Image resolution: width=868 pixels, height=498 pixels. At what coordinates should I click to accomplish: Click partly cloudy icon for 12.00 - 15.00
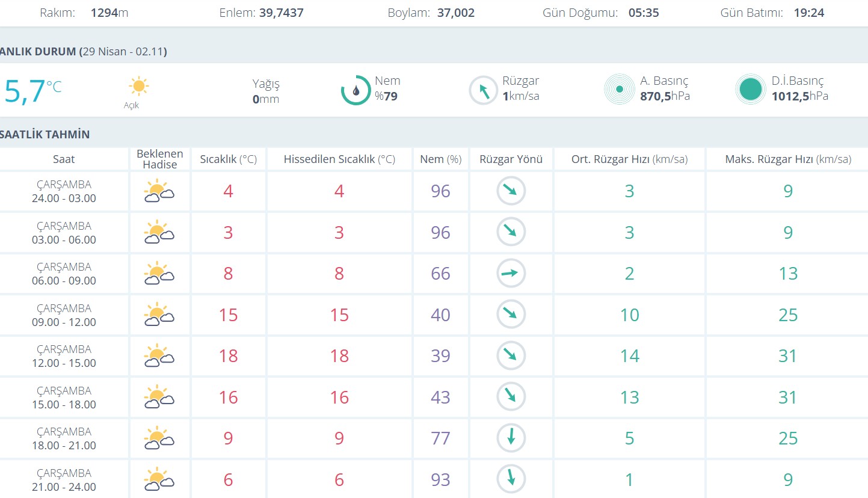pyautogui.click(x=159, y=356)
